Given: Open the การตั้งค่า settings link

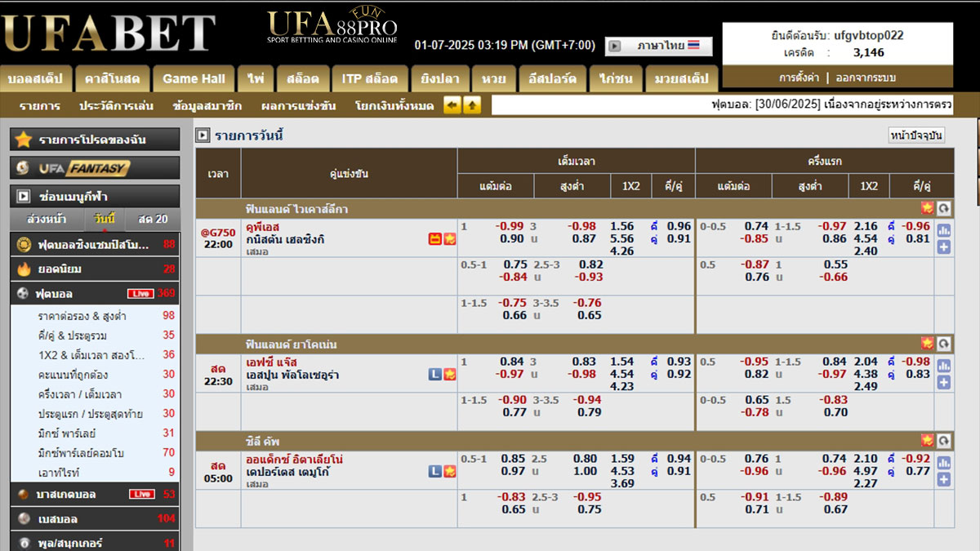Looking at the screenshot, I should pos(800,78).
